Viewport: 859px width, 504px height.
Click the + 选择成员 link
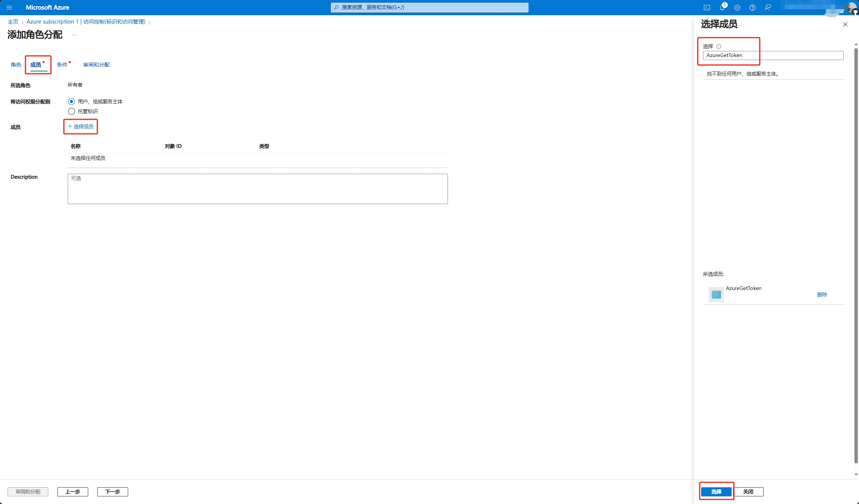click(x=81, y=127)
